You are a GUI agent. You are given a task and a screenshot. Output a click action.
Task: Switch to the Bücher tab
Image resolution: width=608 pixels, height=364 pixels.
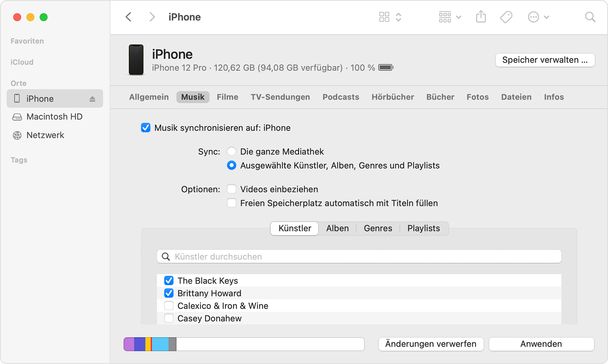[440, 97]
